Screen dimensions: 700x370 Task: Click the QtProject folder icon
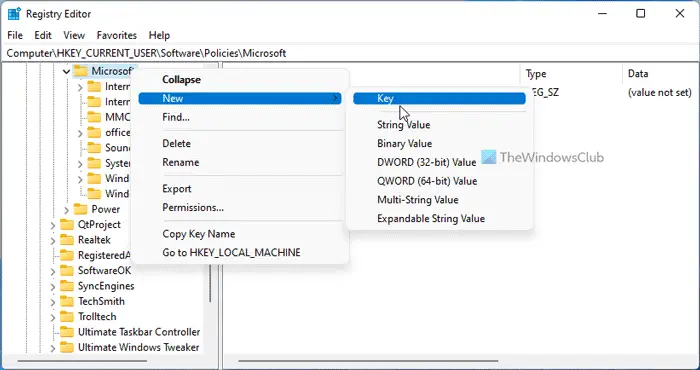click(x=67, y=224)
